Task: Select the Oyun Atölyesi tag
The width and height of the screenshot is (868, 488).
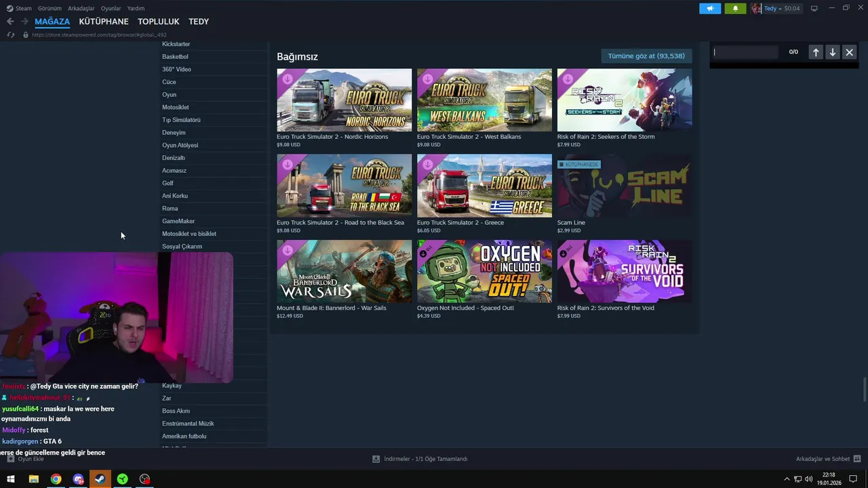Action: (180, 145)
